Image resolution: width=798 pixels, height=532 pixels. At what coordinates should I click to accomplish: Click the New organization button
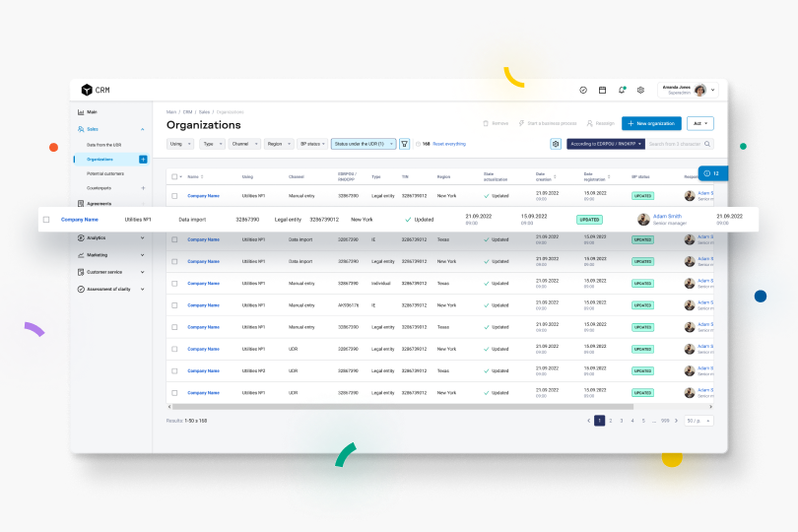(651, 123)
